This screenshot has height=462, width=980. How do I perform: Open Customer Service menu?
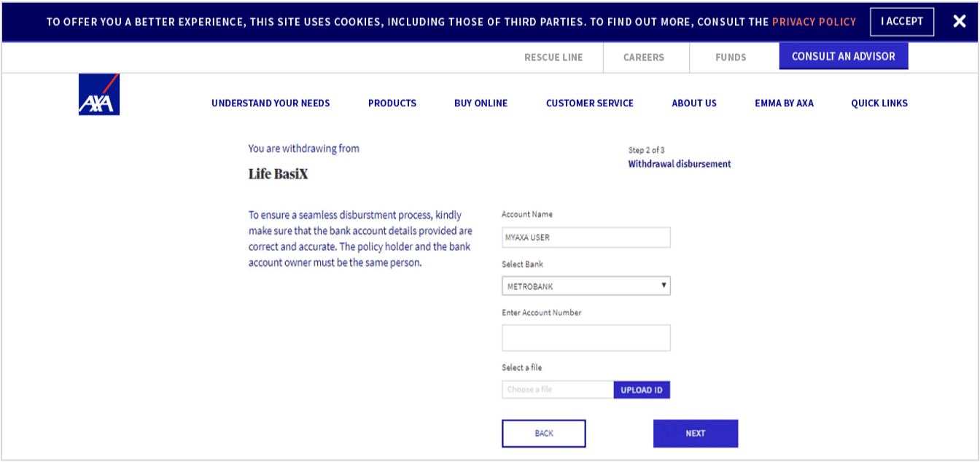point(589,103)
